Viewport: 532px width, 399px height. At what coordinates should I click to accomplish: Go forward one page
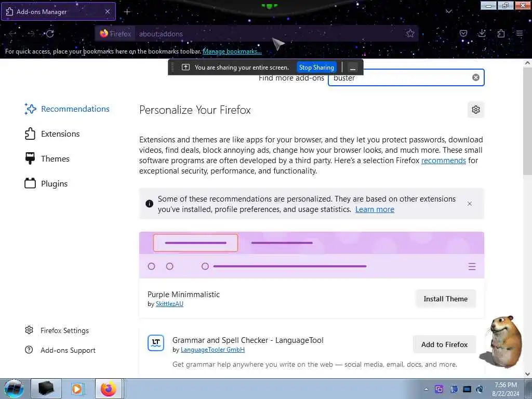(31, 34)
